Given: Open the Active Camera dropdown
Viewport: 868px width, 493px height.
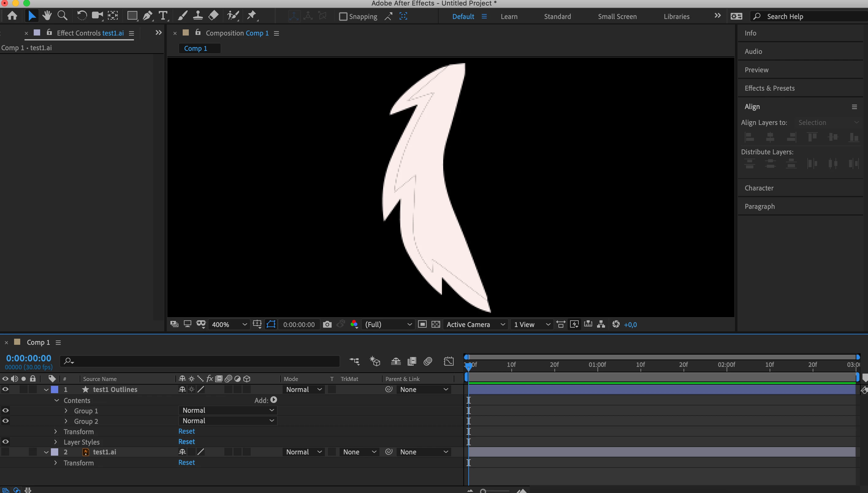Looking at the screenshot, I should 475,324.
